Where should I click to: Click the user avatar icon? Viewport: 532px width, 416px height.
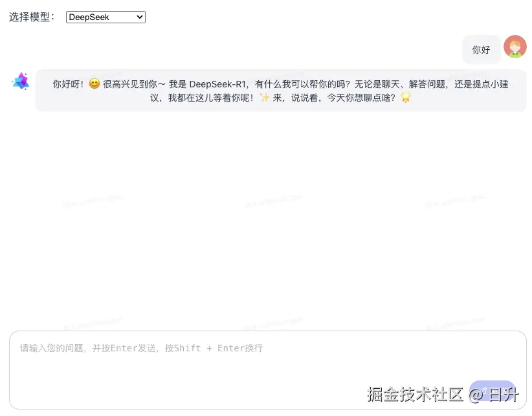point(515,47)
